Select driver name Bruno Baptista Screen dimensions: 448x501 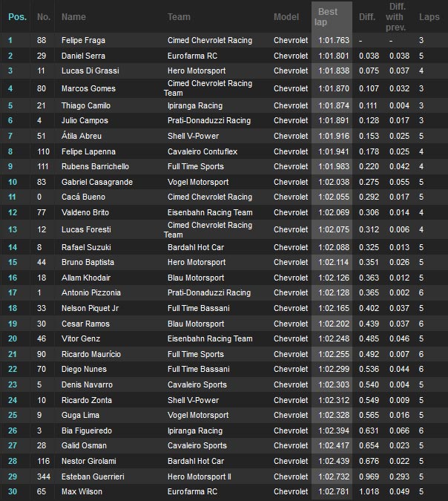coord(88,262)
